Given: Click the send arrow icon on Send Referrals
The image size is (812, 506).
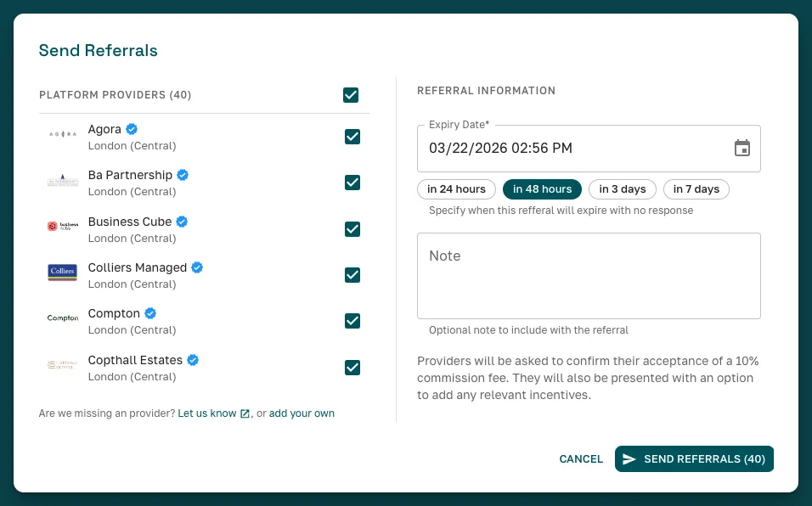Looking at the screenshot, I should point(629,458).
